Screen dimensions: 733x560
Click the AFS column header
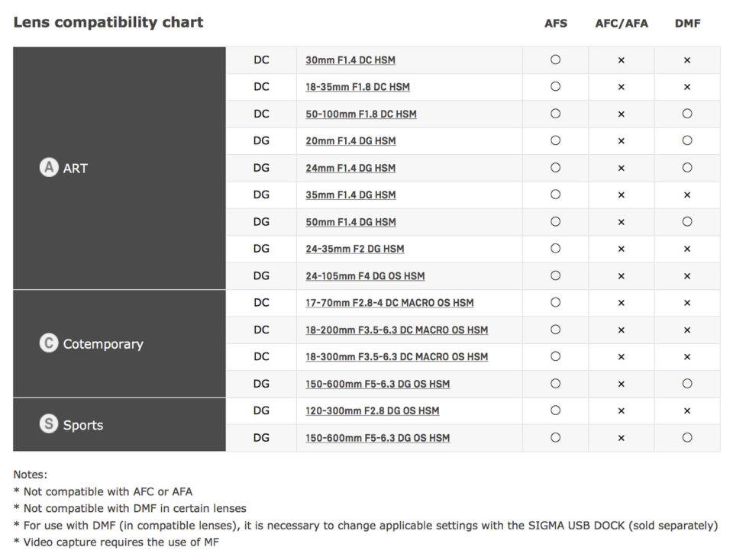click(x=555, y=23)
